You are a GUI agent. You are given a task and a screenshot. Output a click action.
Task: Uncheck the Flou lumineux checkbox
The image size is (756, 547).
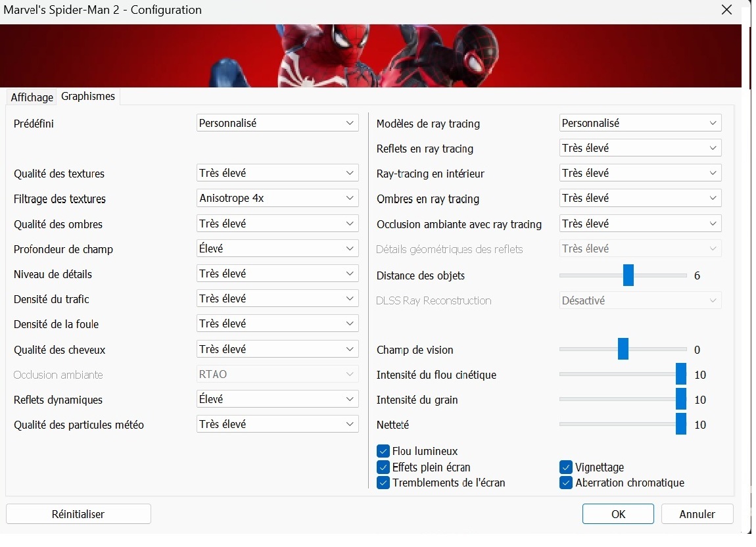[x=383, y=452]
